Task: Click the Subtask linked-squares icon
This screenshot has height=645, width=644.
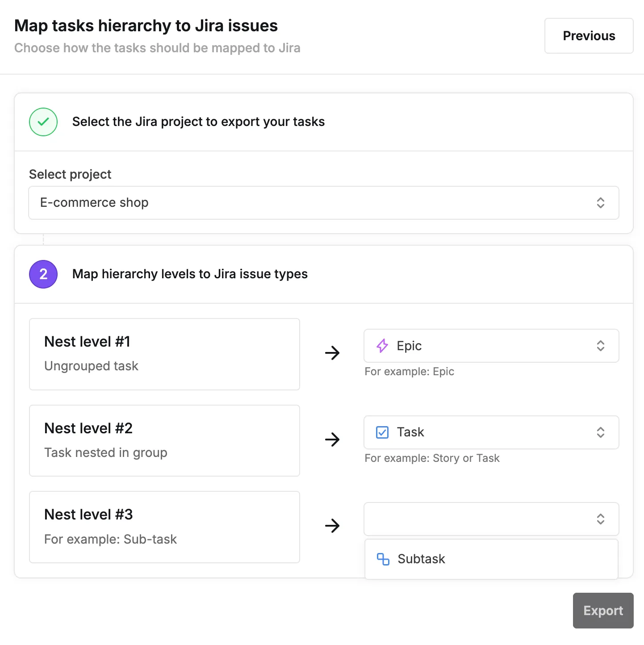Action: (383, 559)
